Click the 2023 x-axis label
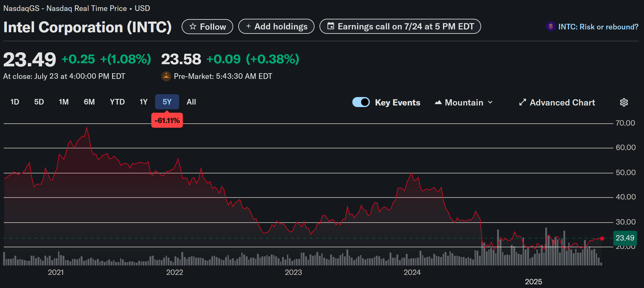644x288 pixels. coord(293,272)
